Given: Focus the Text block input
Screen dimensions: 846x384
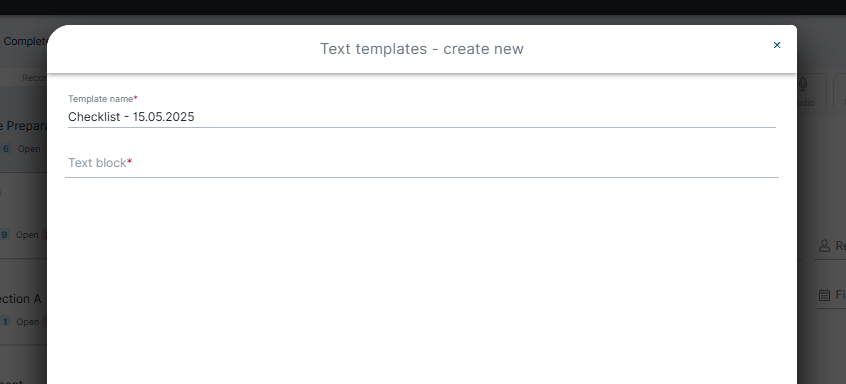Looking at the screenshot, I should click(x=421, y=163).
